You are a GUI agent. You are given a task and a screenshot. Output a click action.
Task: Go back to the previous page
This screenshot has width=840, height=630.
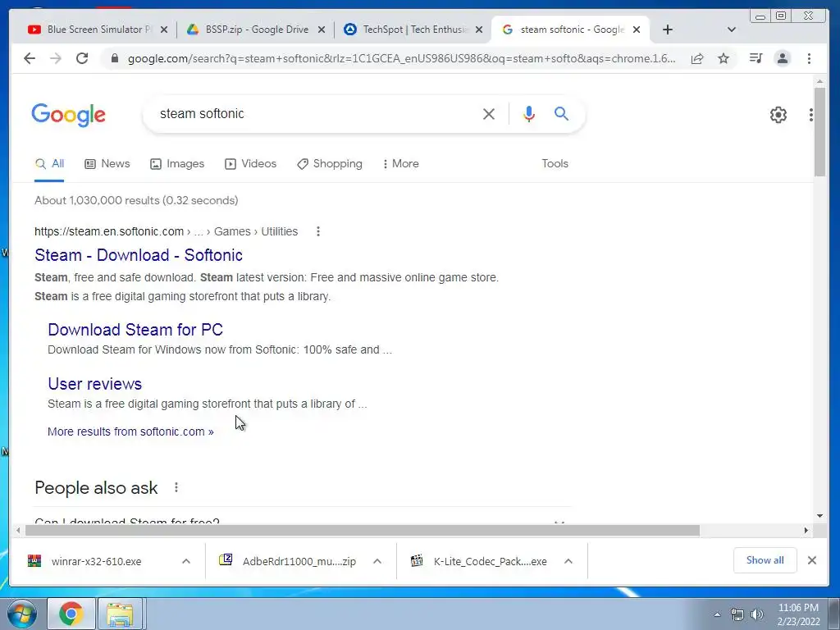30,58
